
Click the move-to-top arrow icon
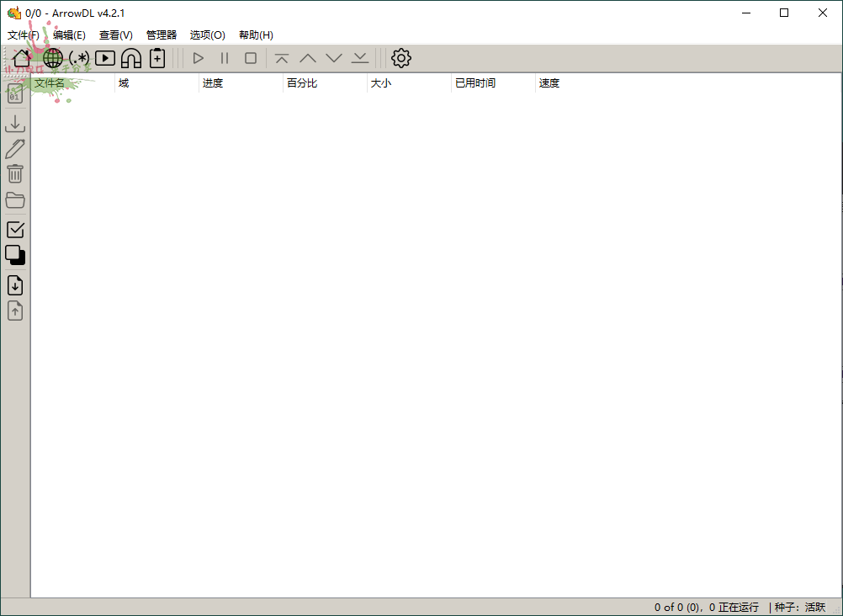(282, 58)
